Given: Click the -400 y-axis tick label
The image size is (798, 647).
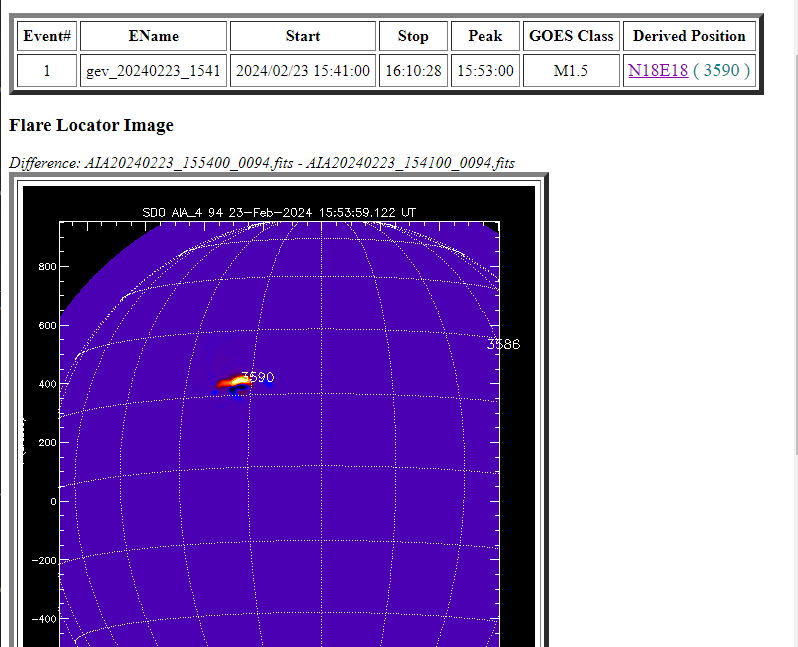Looking at the screenshot, I should (x=44, y=619).
